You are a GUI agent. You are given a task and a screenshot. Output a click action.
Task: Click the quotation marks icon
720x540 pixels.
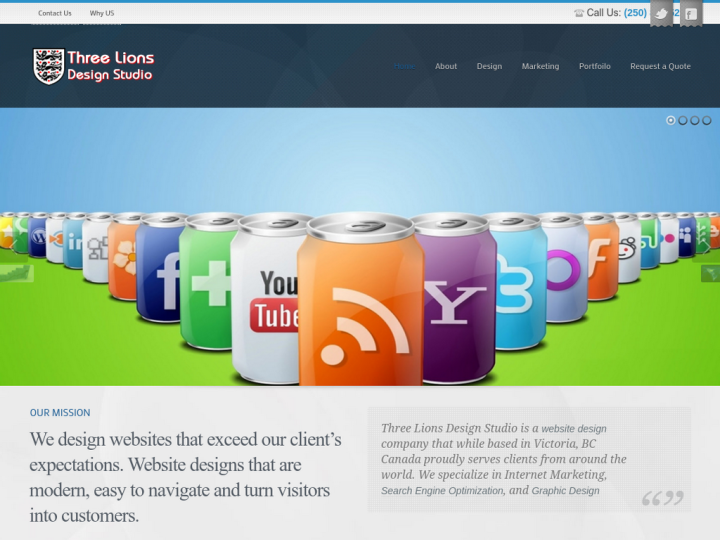(662, 497)
